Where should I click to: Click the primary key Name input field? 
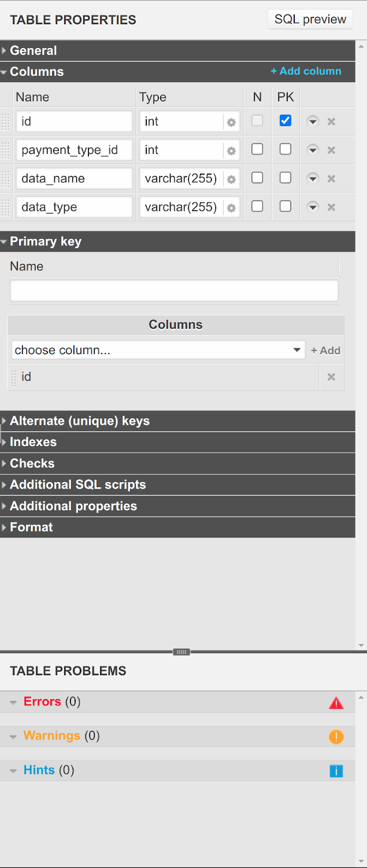coord(174,291)
